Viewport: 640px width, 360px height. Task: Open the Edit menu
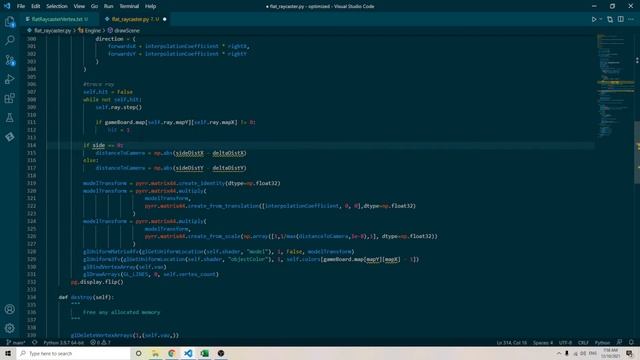[x=36, y=6]
